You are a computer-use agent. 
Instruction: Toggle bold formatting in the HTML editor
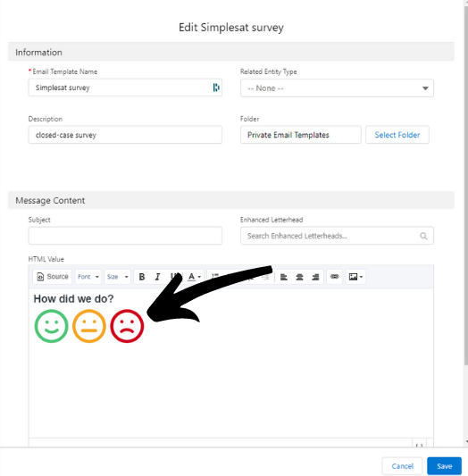click(x=142, y=277)
